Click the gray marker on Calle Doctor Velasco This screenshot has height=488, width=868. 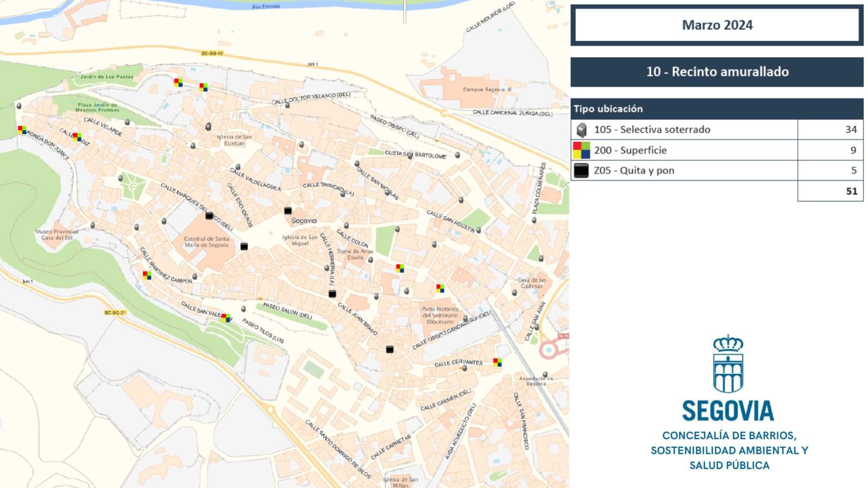coord(287,105)
